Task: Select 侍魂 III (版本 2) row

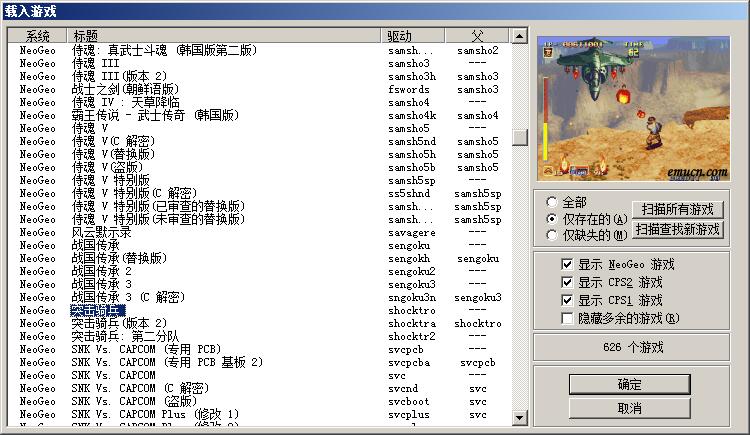Action: pos(259,76)
